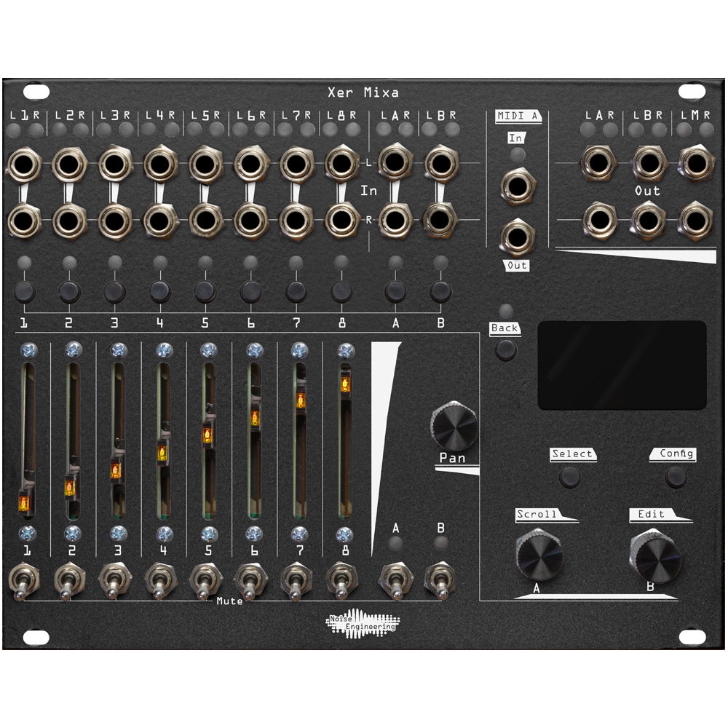Click the channel 3 fader handle
This screenshot has height=728, width=728.
(x=116, y=470)
